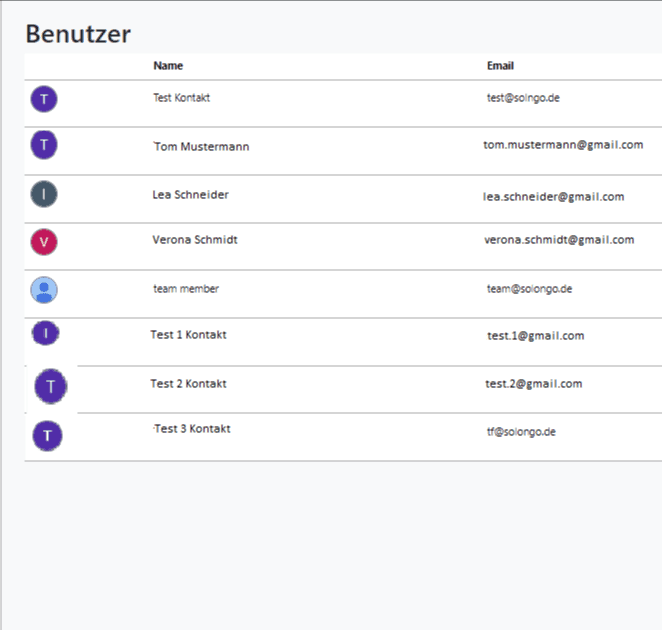Click the Test 1 Kontakt avatar

pyautogui.click(x=46, y=333)
